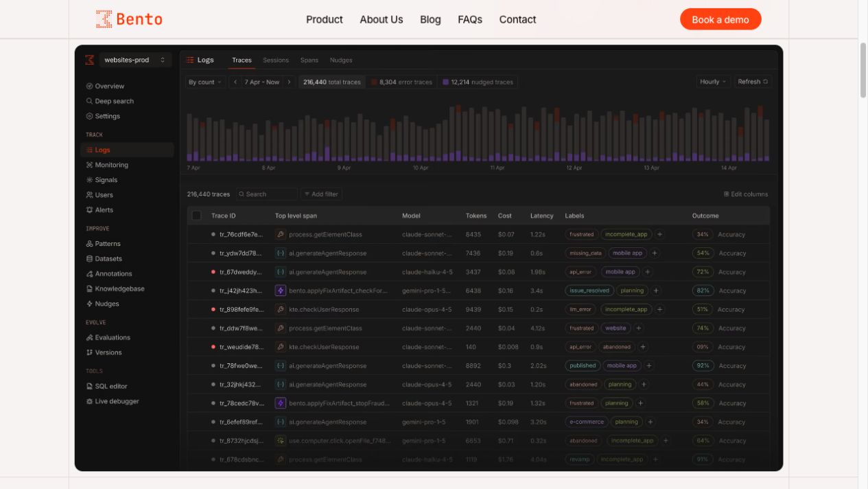Viewport: 868px width, 489px height.
Task: Click the Datasets database icon
Action: 89,259
